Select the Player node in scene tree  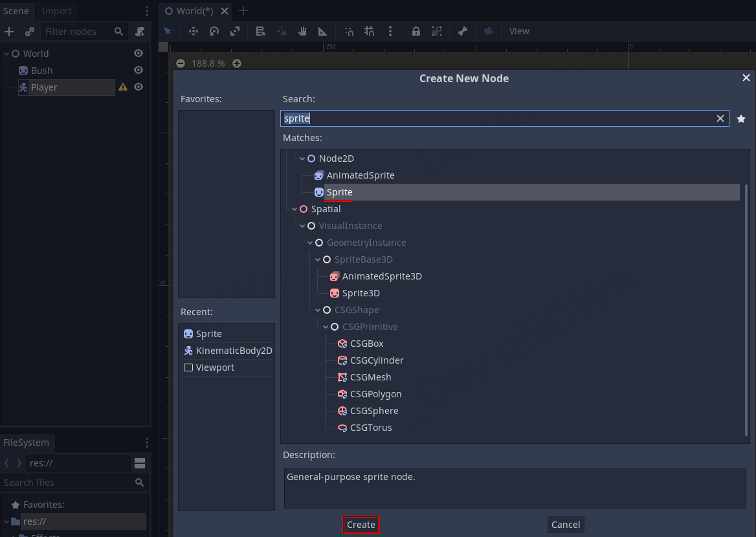[x=67, y=87]
